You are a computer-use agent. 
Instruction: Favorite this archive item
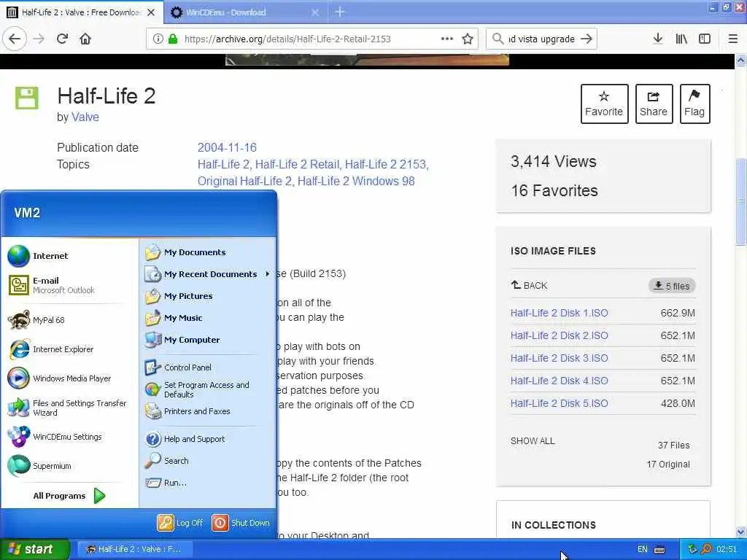[x=604, y=104]
